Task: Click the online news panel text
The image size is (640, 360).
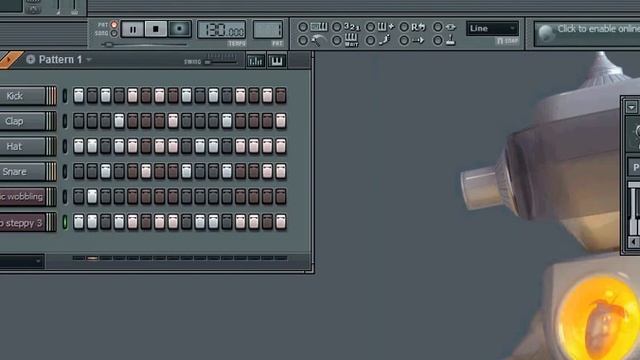Action: [x=598, y=29]
